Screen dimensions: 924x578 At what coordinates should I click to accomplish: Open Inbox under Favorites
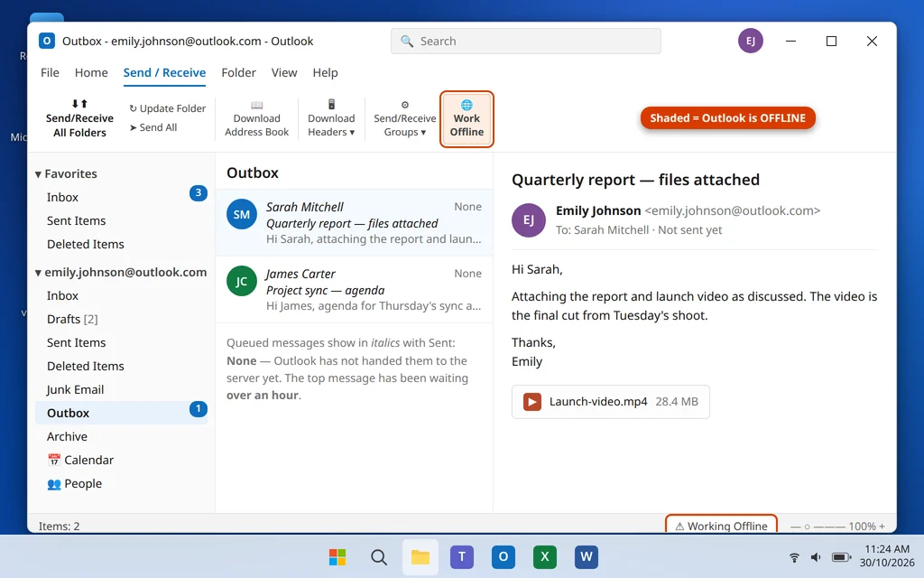122,197
